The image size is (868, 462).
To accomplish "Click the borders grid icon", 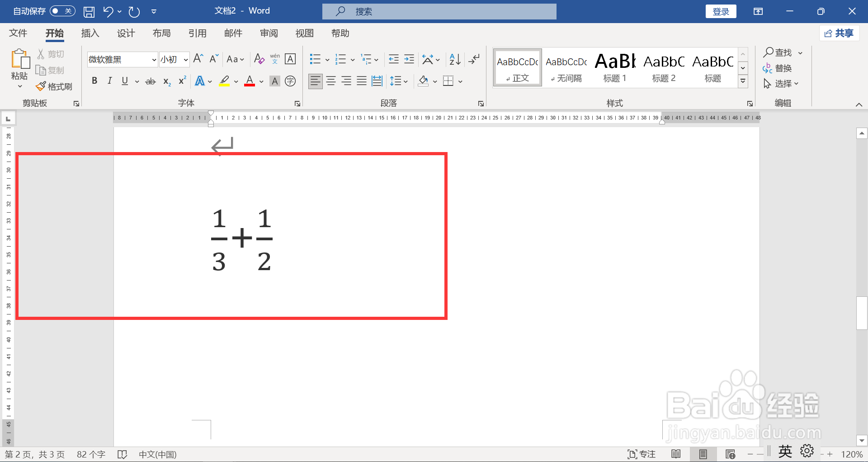I will click(x=448, y=81).
